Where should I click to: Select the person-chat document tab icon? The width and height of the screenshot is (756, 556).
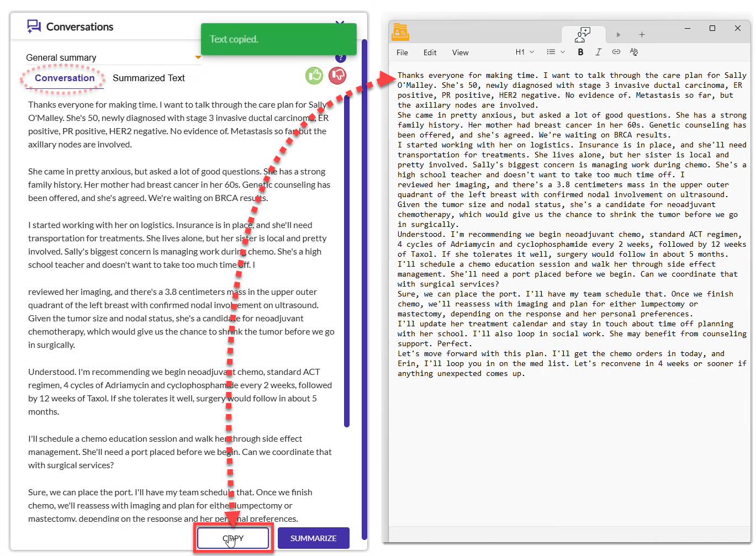pos(583,34)
